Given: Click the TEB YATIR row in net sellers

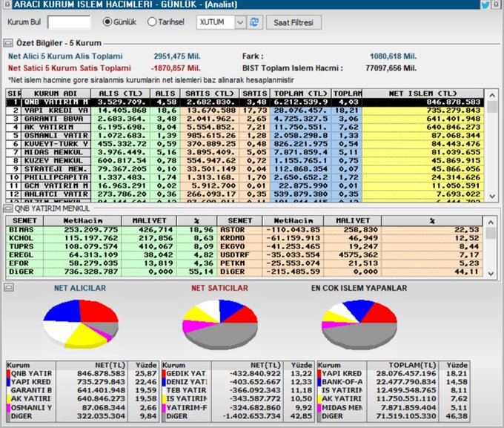Looking at the screenshot, I should click(237, 390).
